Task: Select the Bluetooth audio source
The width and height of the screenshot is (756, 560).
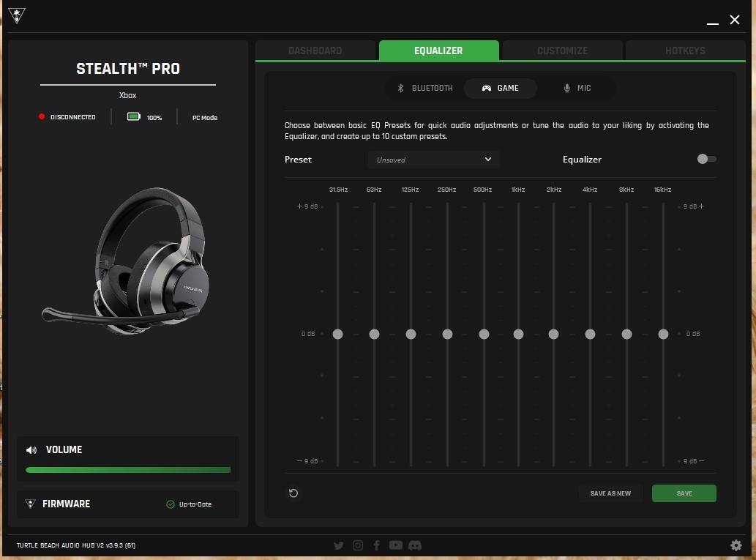Action: click(425, 89)
